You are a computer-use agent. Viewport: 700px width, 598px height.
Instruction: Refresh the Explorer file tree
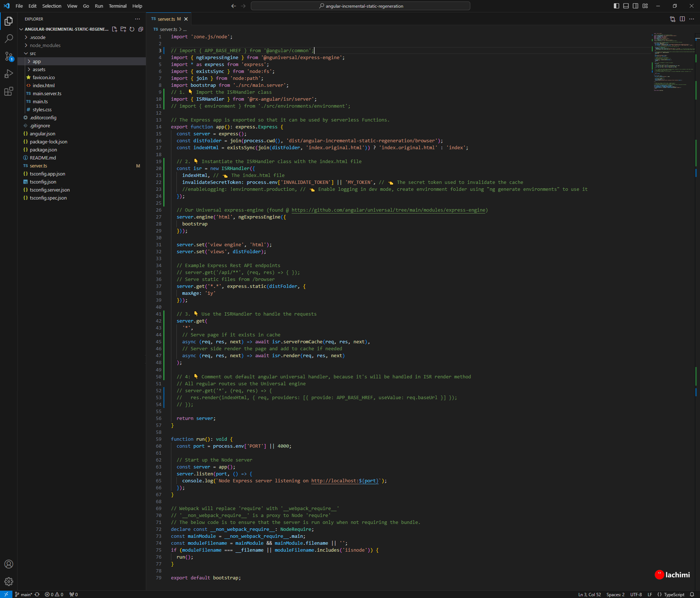[132, 29]
